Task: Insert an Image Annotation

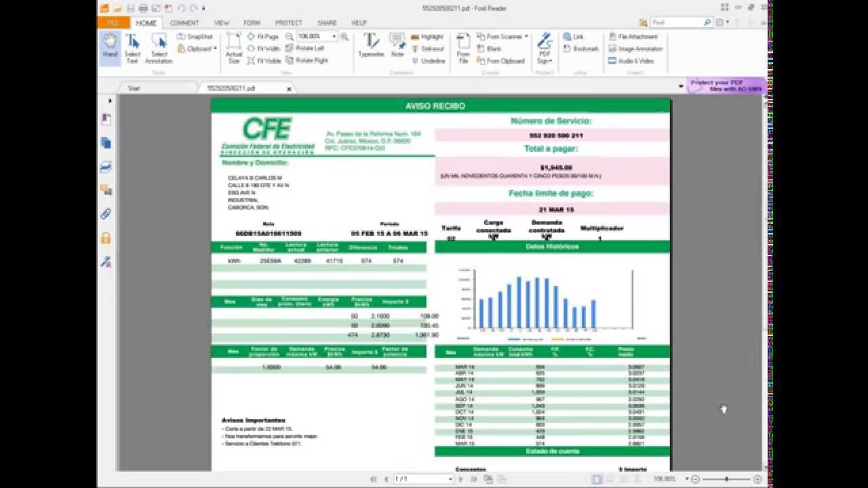Action: pos(635,49)
